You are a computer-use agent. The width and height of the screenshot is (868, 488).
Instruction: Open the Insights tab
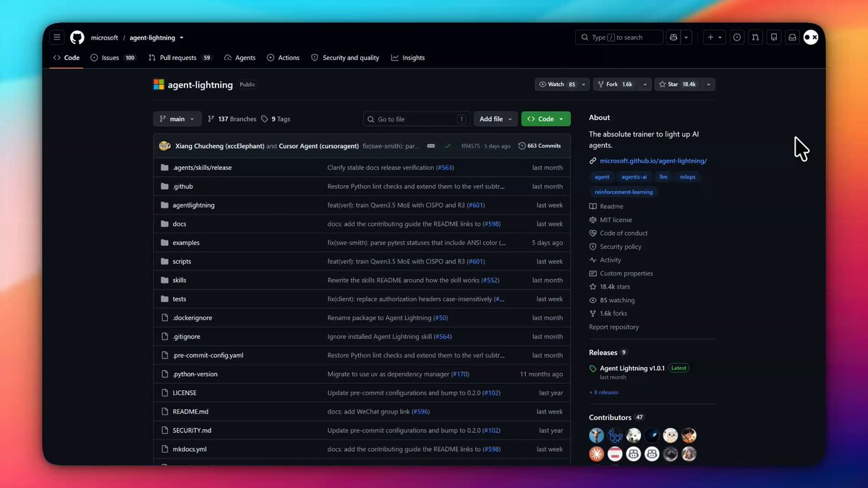point(408,58)
